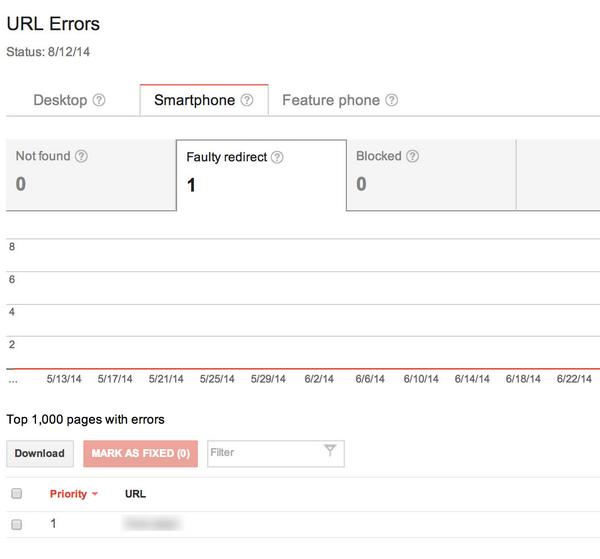Click the help icon next to Blocked
This screenshot has height=559, width=600.
412,156
